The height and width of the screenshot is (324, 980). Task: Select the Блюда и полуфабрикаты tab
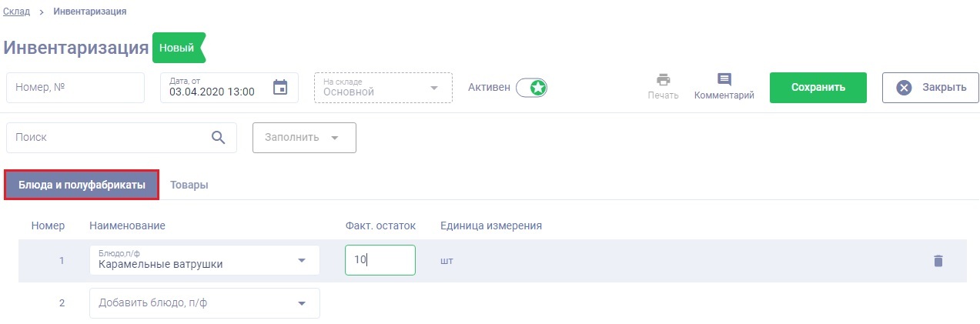pyautogui.click(x=82, y=185)
